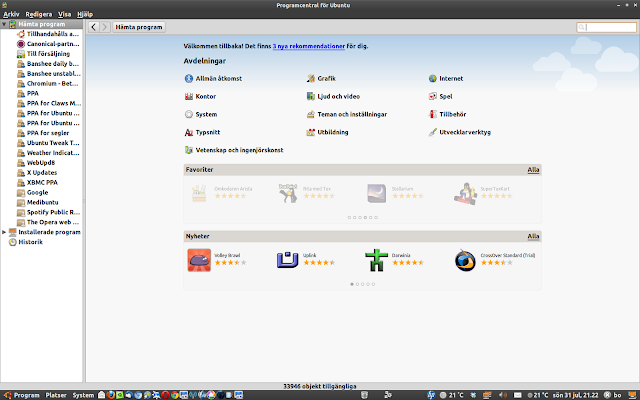Launch Google Chrome from the bottom panel
This screenshot has height=400, width=640.
(x=175, y=395)
